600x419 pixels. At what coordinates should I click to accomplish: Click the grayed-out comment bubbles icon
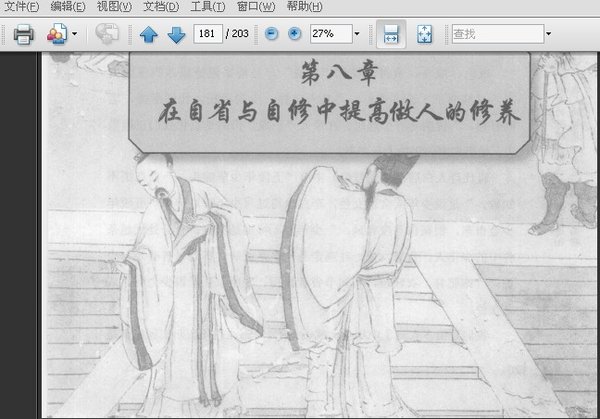tap(107, 34)
